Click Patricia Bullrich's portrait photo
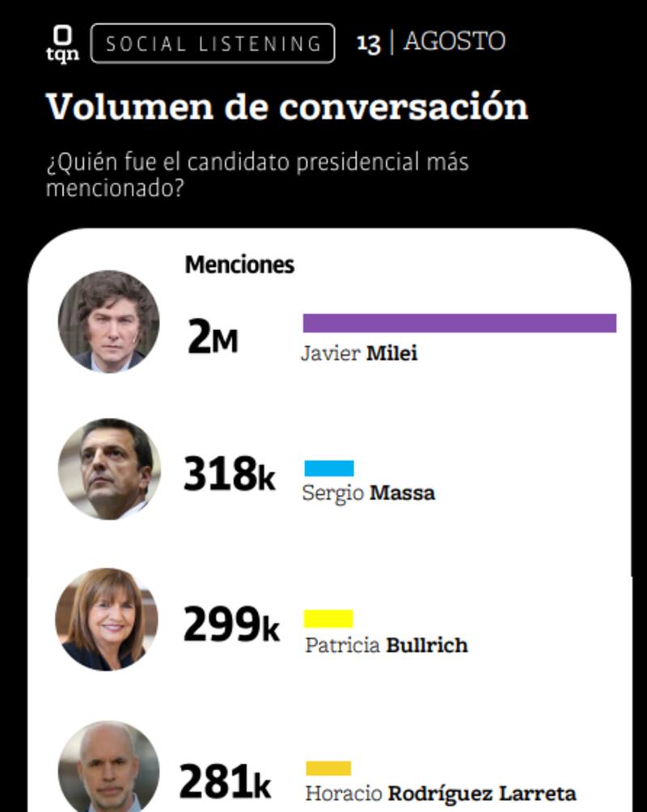Screen dimensions: 647x812 (x=107, y=619)
